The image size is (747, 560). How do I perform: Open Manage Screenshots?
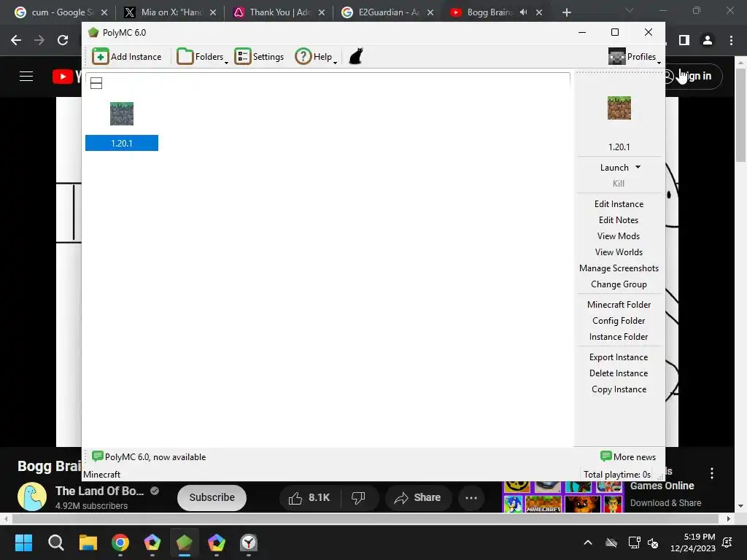(619, 268)
